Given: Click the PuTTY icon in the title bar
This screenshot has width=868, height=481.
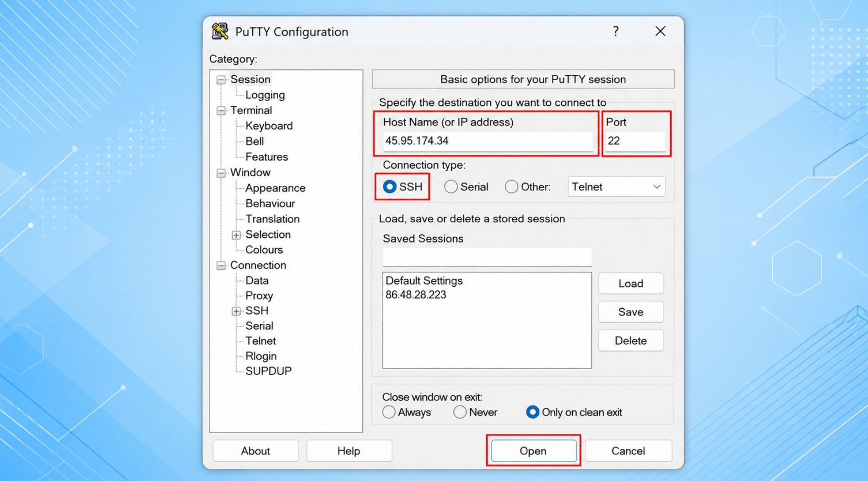Looking at the screenshot, I should tap(220, 31).
